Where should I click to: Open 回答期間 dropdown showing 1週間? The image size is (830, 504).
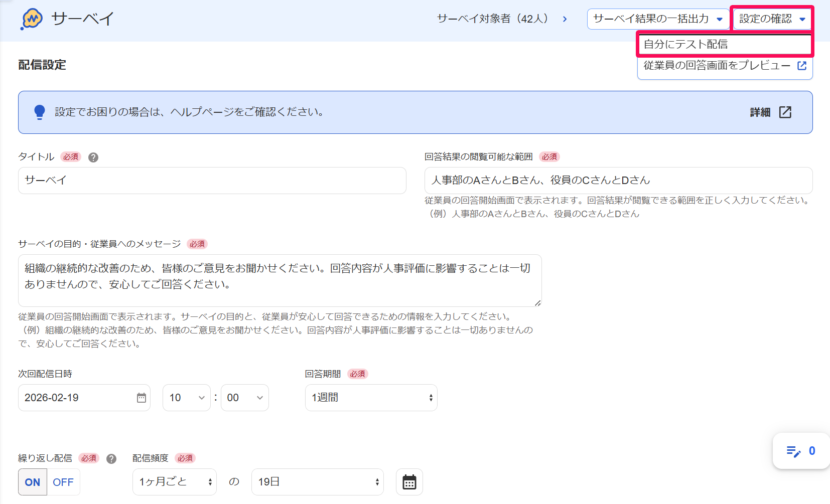pyautogui.click(x=371, y=398)
